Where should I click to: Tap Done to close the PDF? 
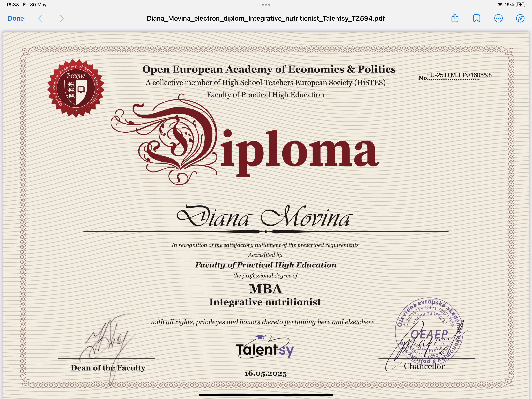(16, 18)
